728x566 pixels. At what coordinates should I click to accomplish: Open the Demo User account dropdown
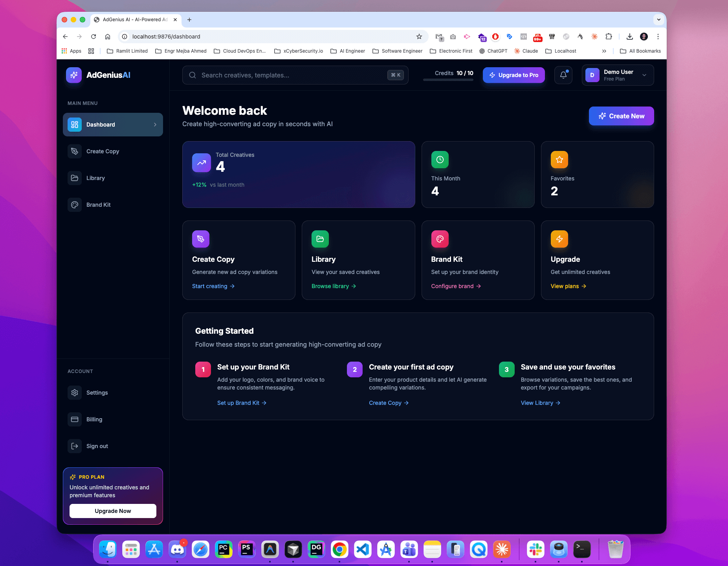pyautogui.click(x=617, y=75)
